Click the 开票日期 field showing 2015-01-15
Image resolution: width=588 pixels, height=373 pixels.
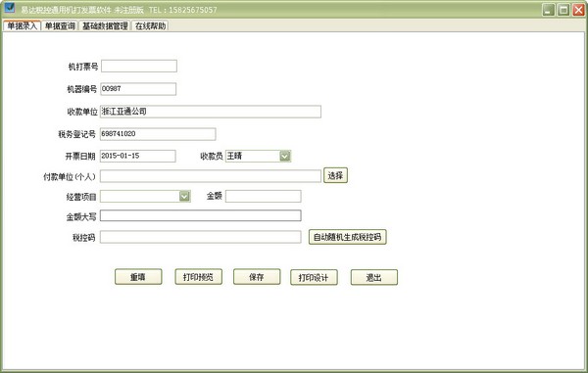(x=137, y=156)
